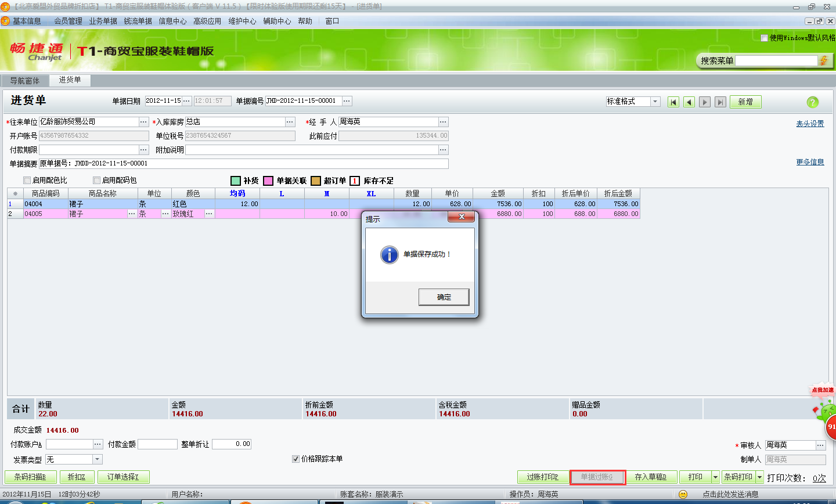Enable 使用Windows默认风格 checkbox

(764, 38)
